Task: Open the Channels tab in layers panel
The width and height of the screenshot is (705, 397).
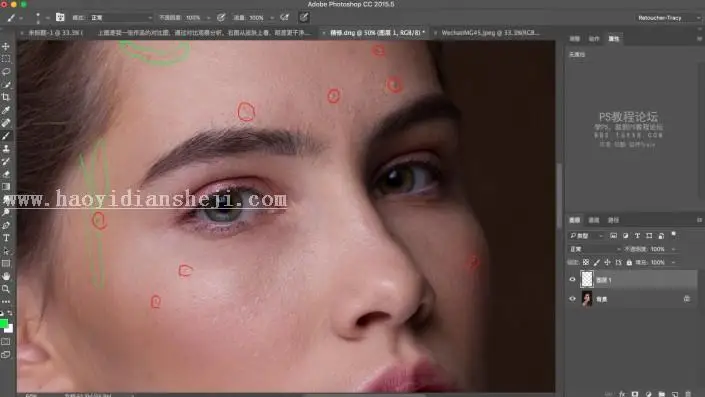Action: tap(594, 220)
